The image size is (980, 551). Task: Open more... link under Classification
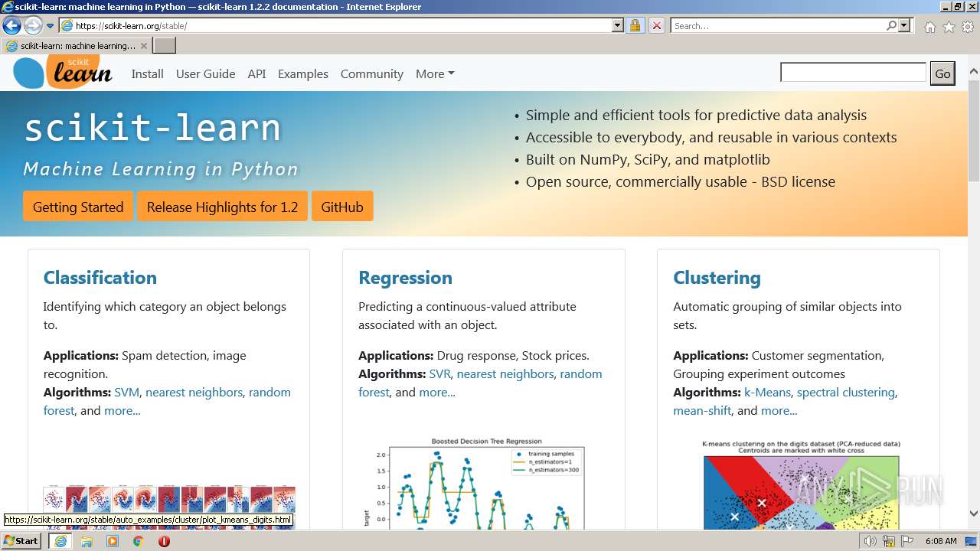click(x=122, y=411)
